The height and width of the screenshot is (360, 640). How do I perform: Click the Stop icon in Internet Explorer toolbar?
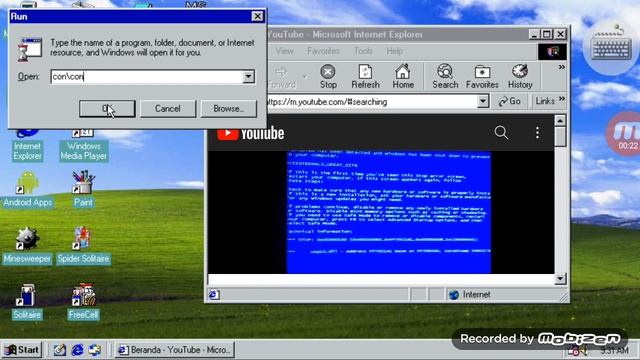(328, 76)
